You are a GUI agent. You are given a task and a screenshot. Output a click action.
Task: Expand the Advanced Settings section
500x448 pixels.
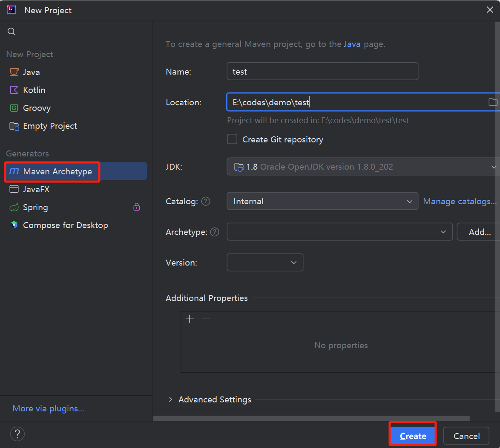click(x=171, y=399)
